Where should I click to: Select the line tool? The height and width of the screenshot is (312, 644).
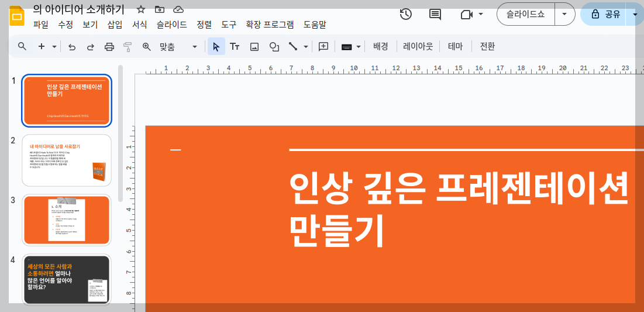point(293,46)
